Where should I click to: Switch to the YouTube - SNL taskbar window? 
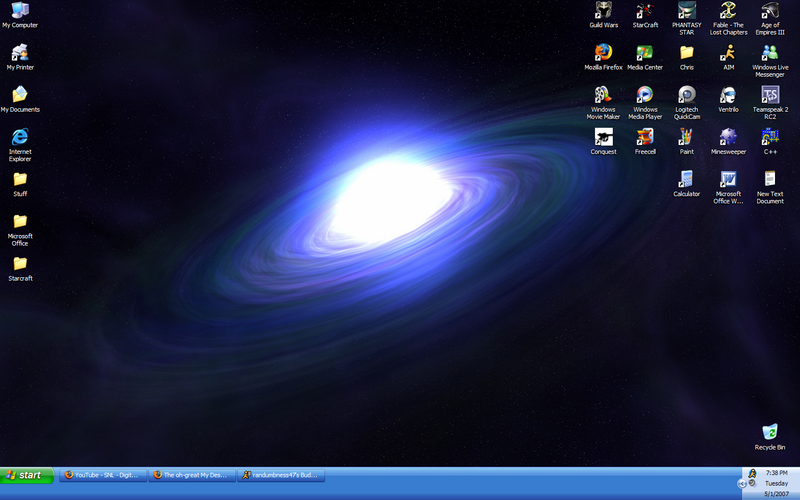(103, 475)
